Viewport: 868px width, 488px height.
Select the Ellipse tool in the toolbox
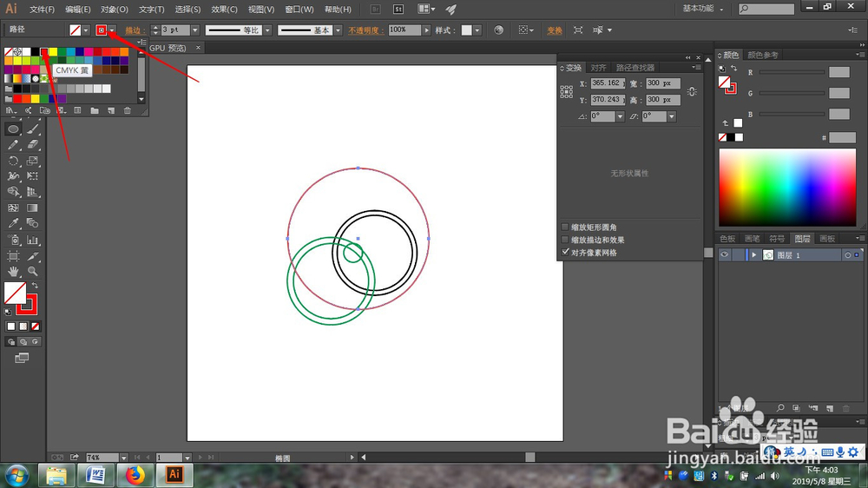click(x=13, y=129)
